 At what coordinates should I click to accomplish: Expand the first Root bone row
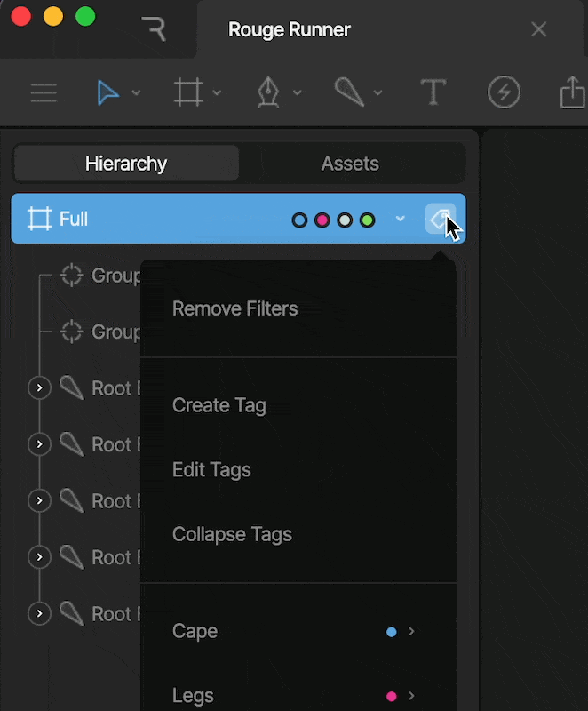tap(39, 387)
